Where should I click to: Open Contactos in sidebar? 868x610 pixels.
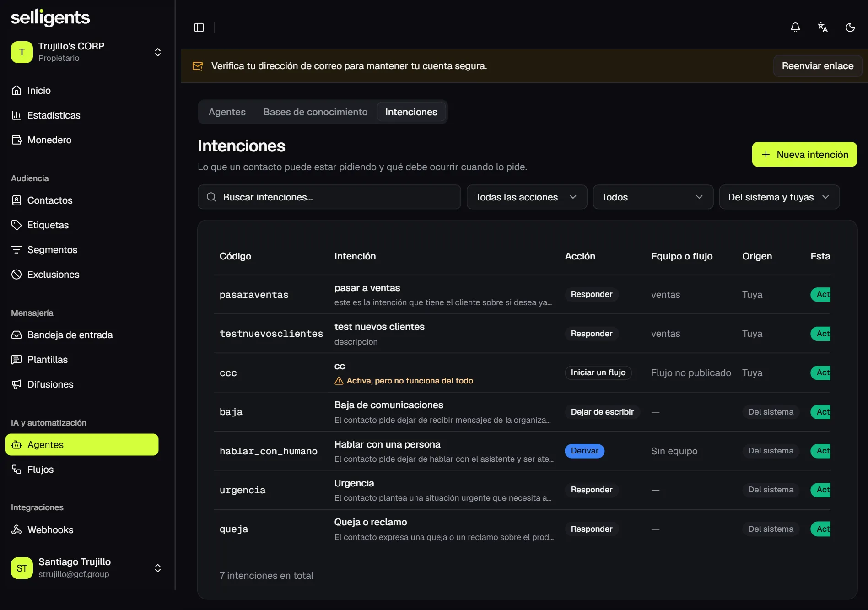tap(82, 200)
